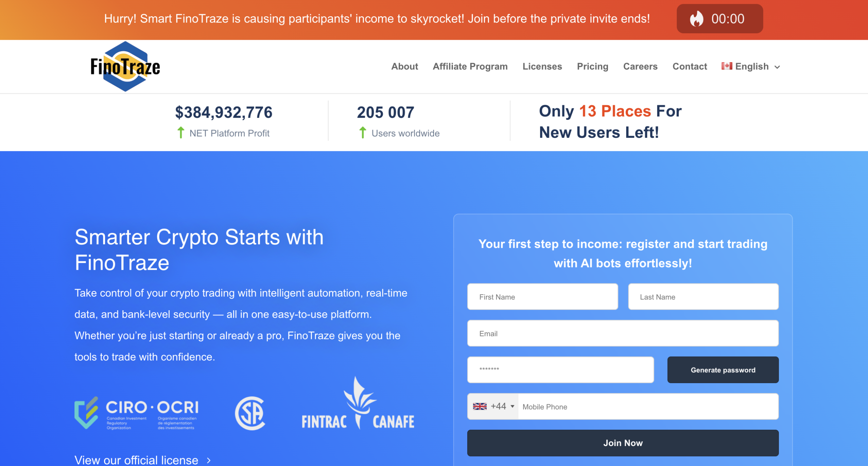This screenshot has height=466, width=868.
Task: Click the Canadian flag next to English
Action: pyautogui.click(x=727, y=66)
